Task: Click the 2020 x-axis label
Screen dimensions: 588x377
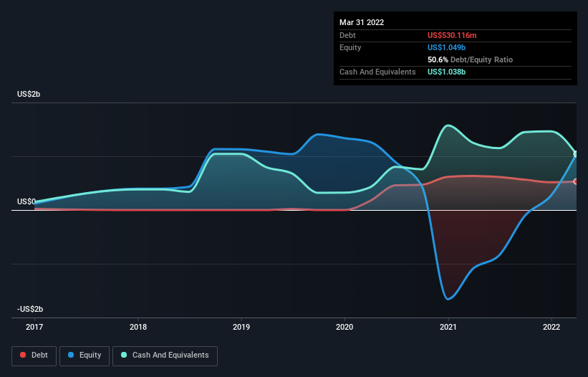Action: click(x=344, y=327)
